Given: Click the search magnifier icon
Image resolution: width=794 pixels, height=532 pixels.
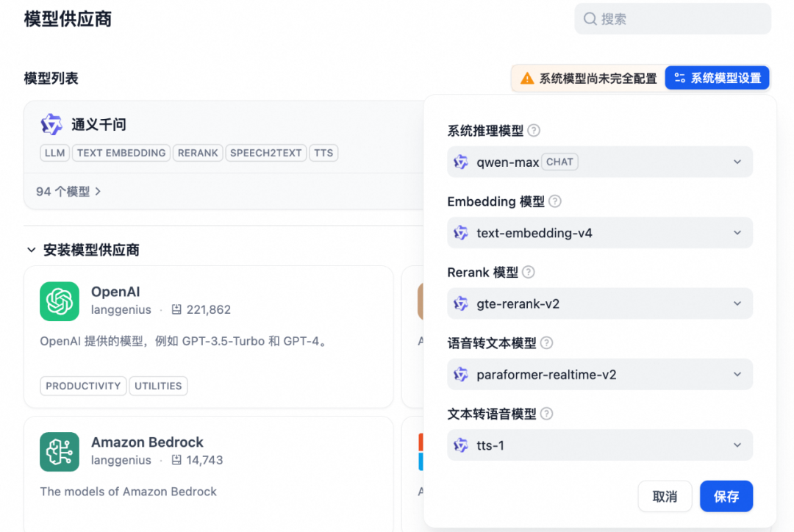Looking at the screenshot, I should pos(590,18).
